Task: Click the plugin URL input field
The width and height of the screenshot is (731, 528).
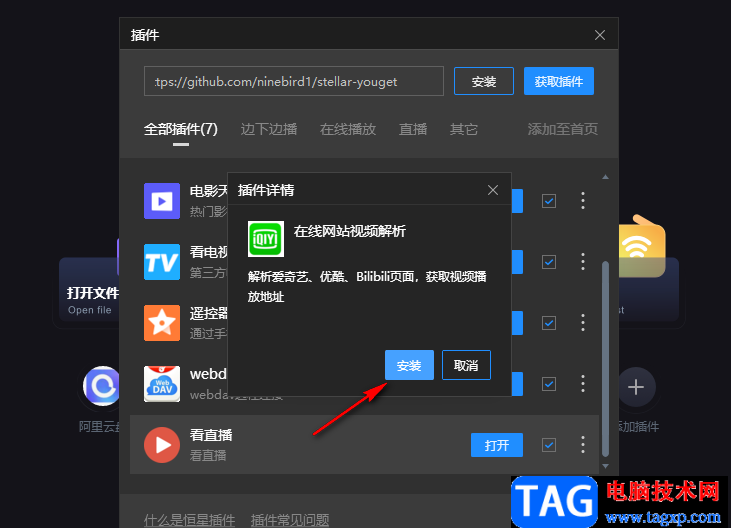Action: click(294, 81)
